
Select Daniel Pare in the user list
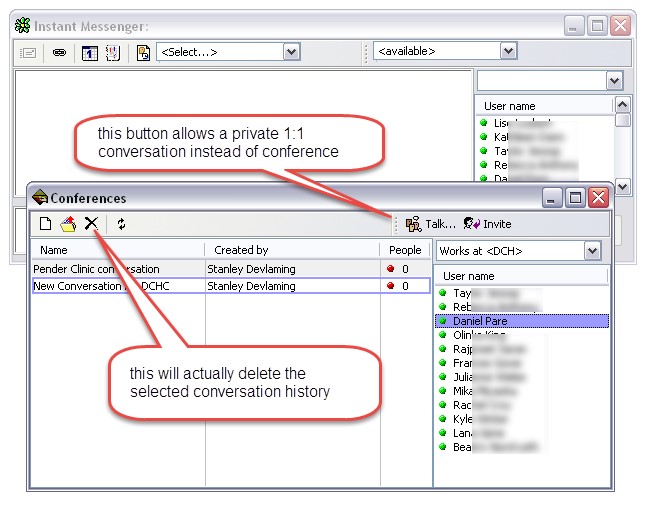coord(522,321)
